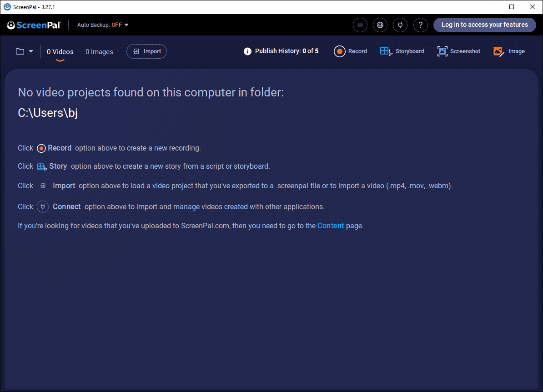Click the Connect plug icon in header

pos(400,25)
